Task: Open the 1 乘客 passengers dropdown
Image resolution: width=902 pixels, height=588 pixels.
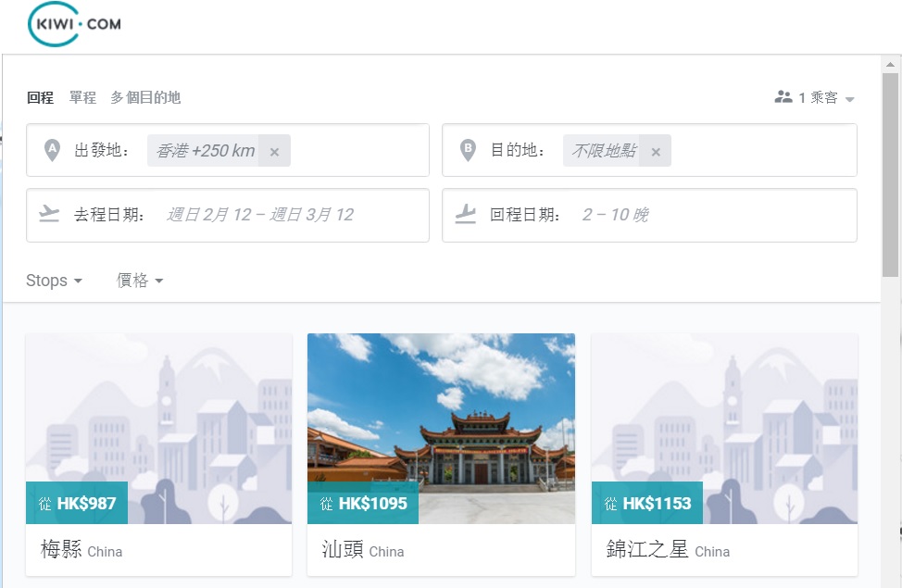Action: (x=815, y=98)
